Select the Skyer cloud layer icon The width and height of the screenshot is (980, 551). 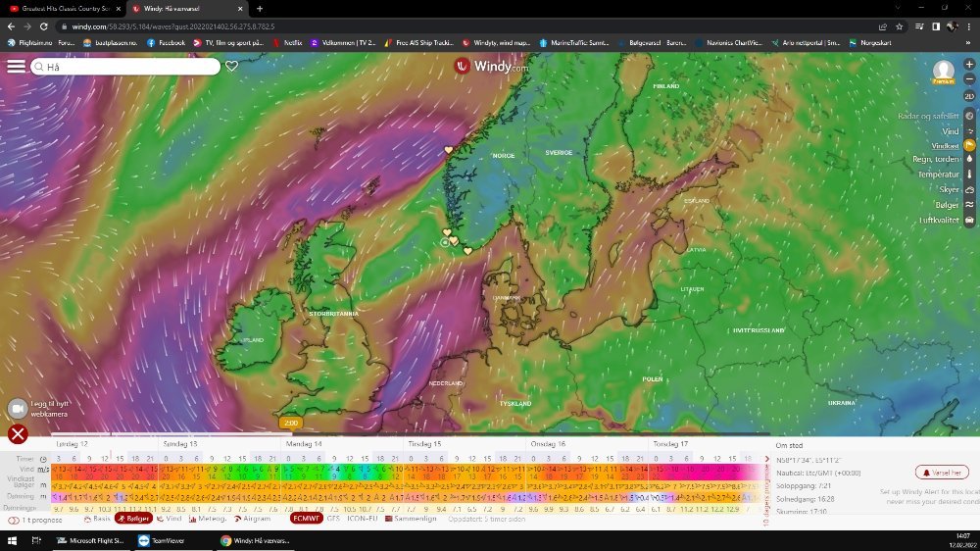[x=969, y=189]
